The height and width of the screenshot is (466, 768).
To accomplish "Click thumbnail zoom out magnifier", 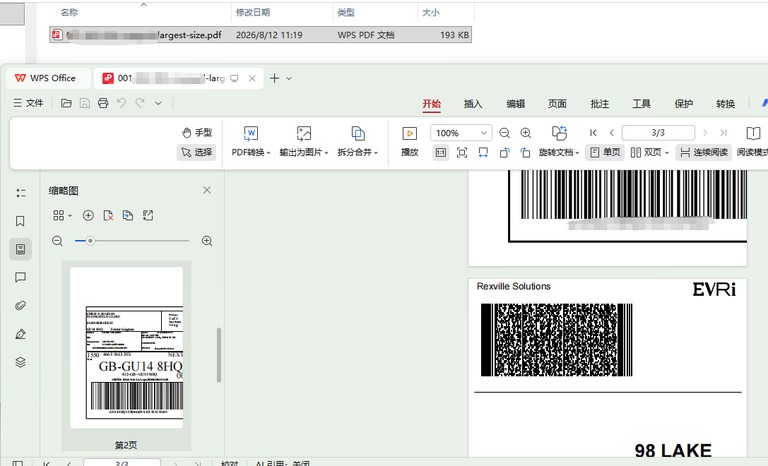I will click(x=57, y=241).
